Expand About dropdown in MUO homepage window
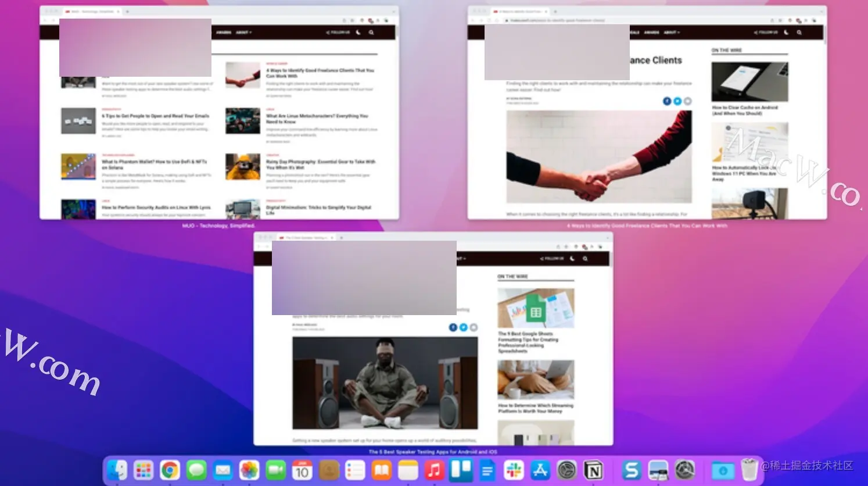This screenshot has height=486, width=868. 244,33
